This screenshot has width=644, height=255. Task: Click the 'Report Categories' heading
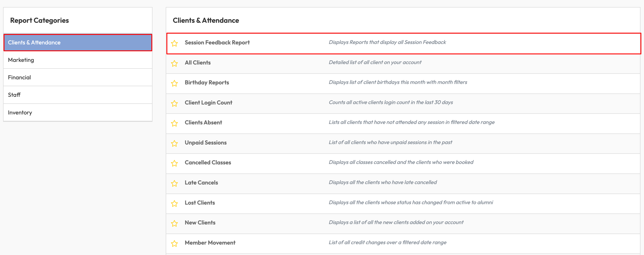[39, 21]
